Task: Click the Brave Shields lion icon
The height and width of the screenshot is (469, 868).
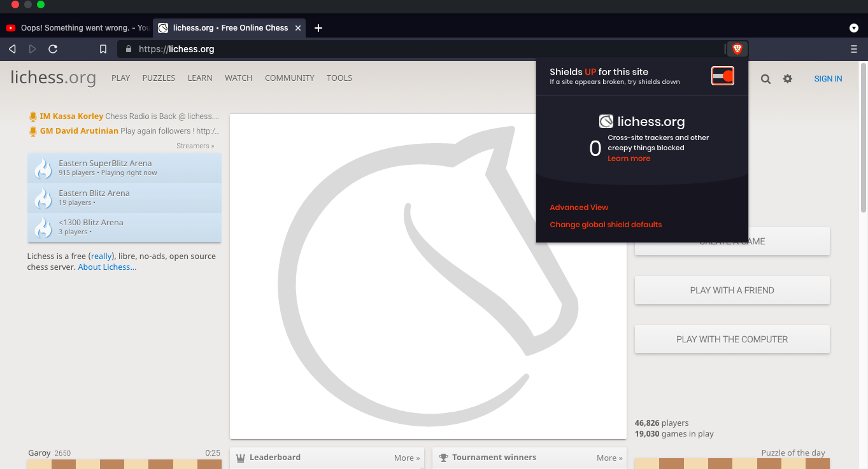Action: pos(737,49)
